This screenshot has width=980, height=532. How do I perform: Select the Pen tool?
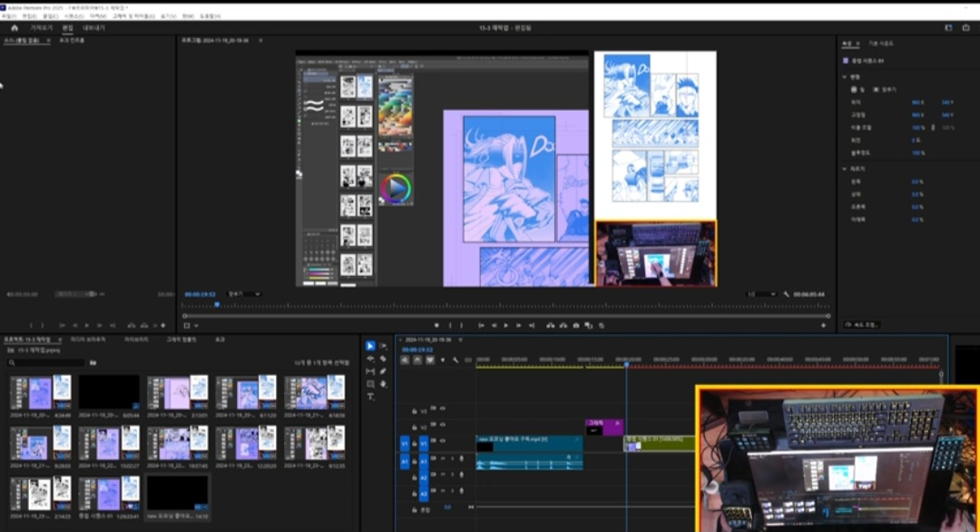383,371
